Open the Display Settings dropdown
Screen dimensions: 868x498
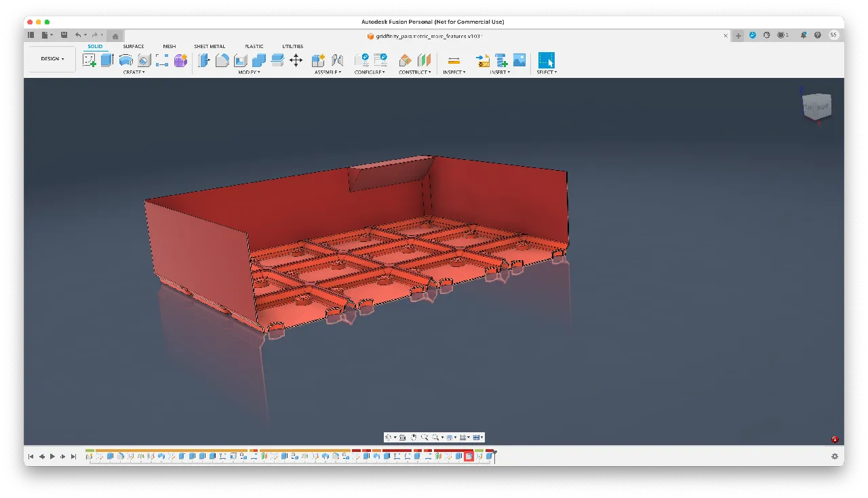pos(449,437)
